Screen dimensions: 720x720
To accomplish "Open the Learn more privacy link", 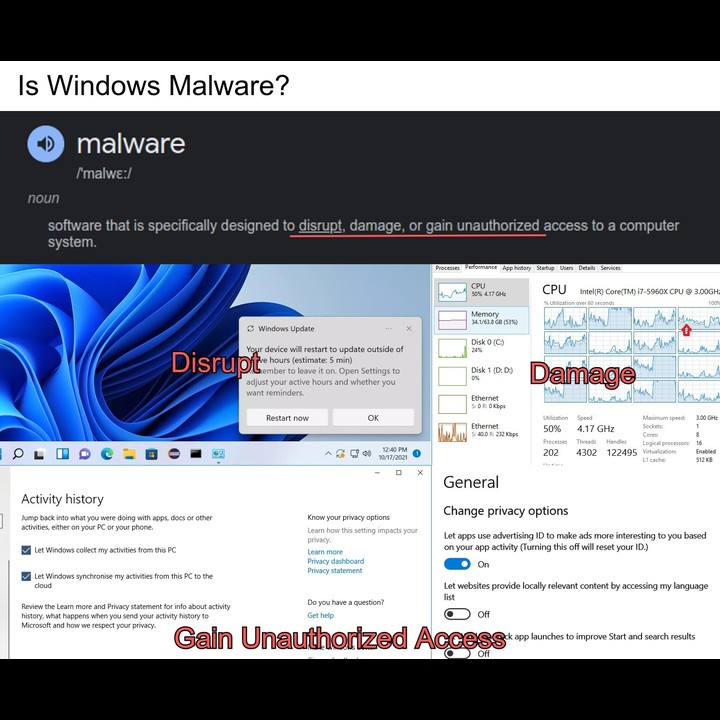I will [325, 552].
